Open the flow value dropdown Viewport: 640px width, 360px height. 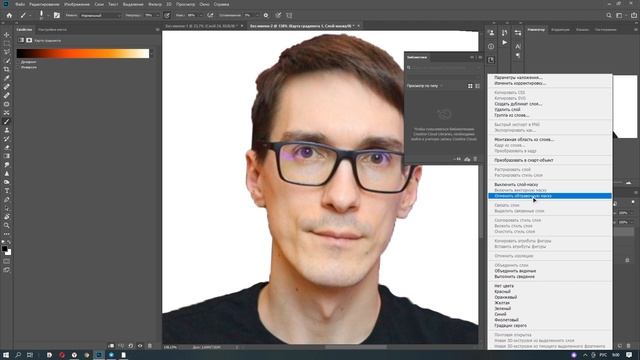tap(201, 16)
